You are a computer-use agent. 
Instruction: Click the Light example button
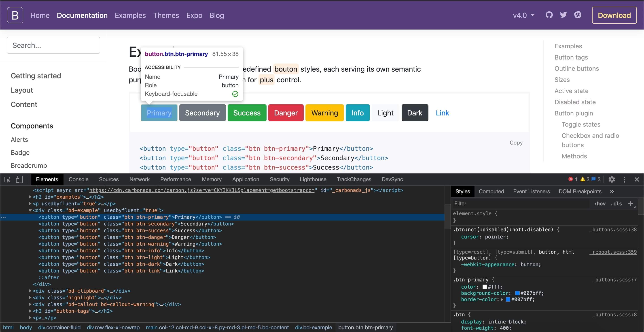coord(385,113)
